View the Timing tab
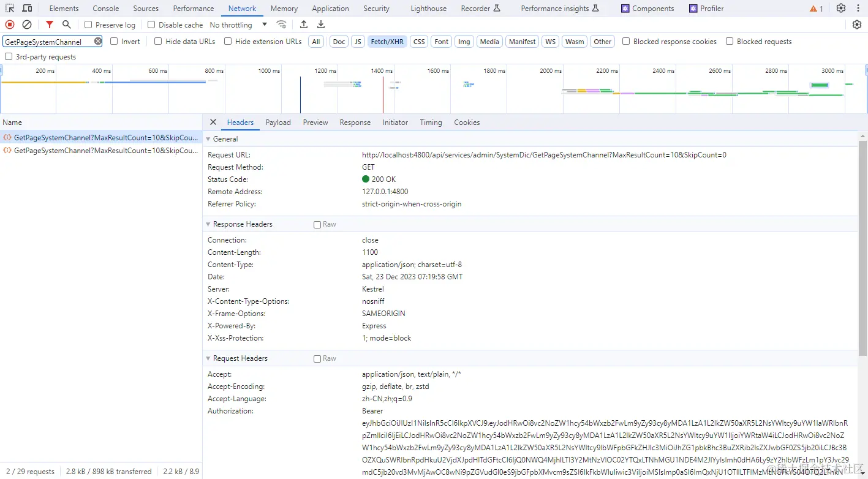The image size is (868, 479). coord(431,123)
